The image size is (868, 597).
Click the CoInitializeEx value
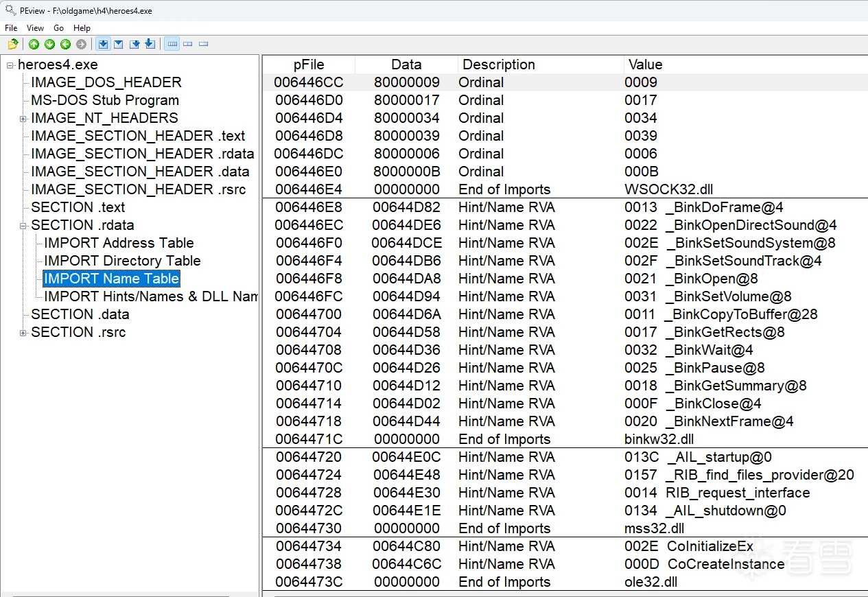click(689, 546)
